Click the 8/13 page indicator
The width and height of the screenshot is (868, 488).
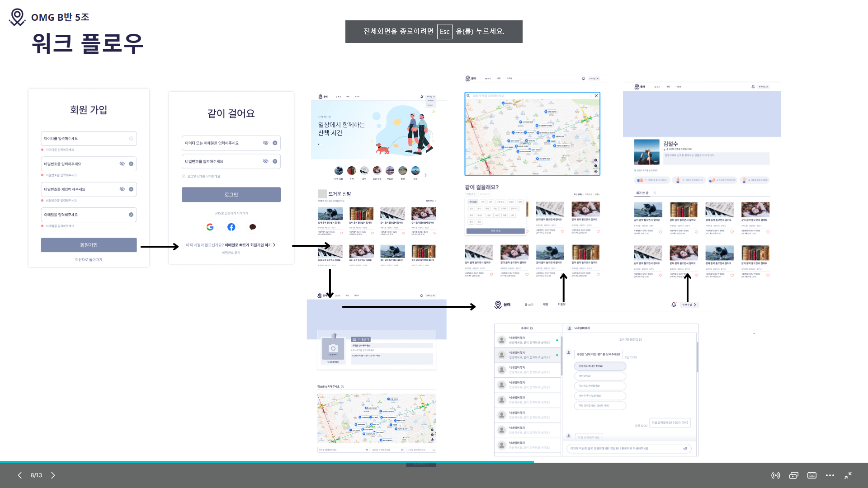pyautogui.click(x=36, y=475)
